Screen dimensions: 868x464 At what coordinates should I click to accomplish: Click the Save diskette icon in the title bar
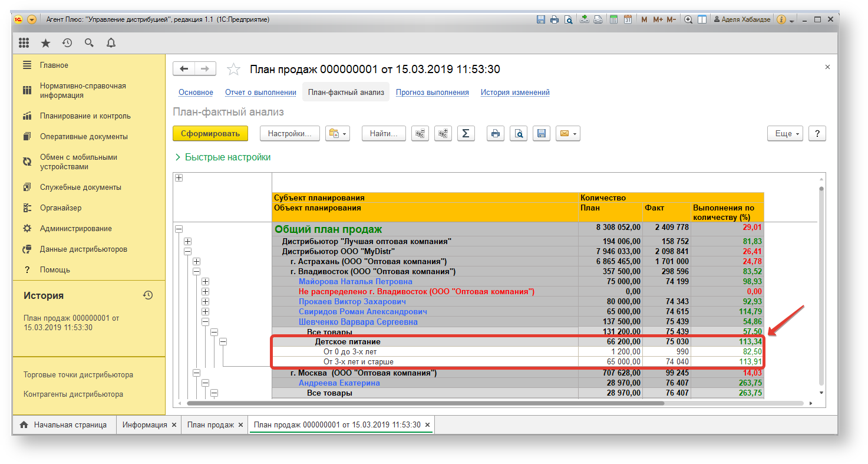541,19
